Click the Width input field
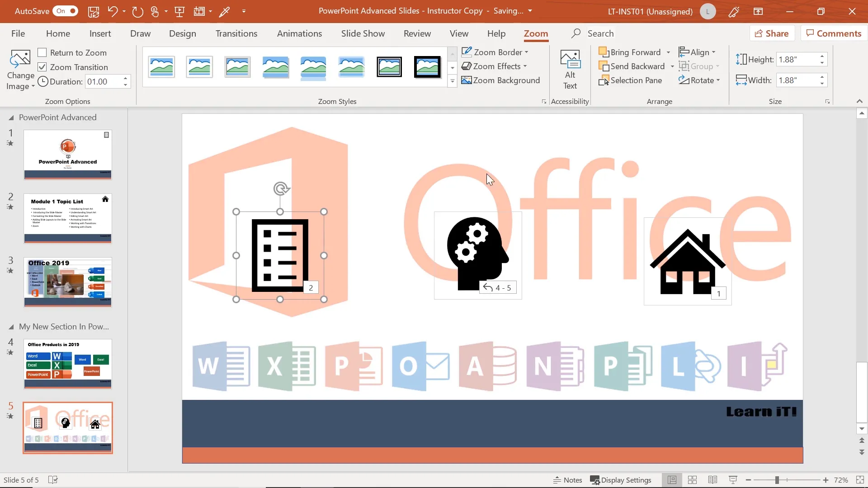The image size is (868, 488). click(x=797, y=80)
